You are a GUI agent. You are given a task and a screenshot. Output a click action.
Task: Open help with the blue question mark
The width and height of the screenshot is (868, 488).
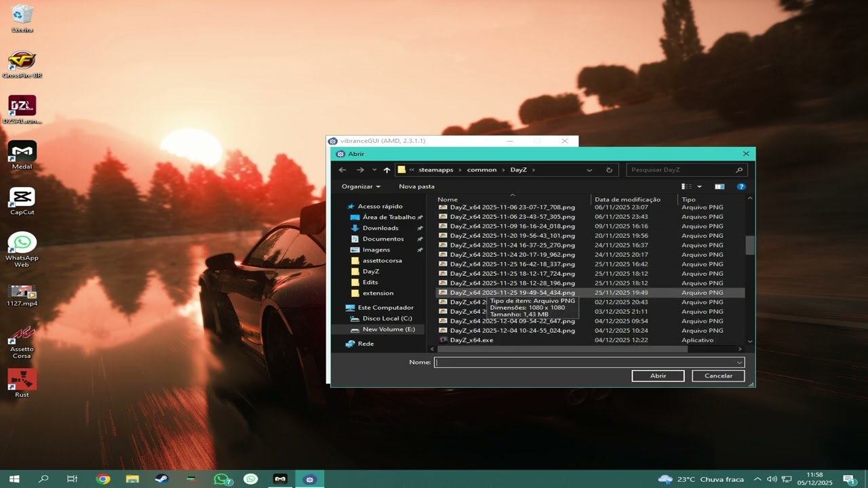tap(741, 186)
